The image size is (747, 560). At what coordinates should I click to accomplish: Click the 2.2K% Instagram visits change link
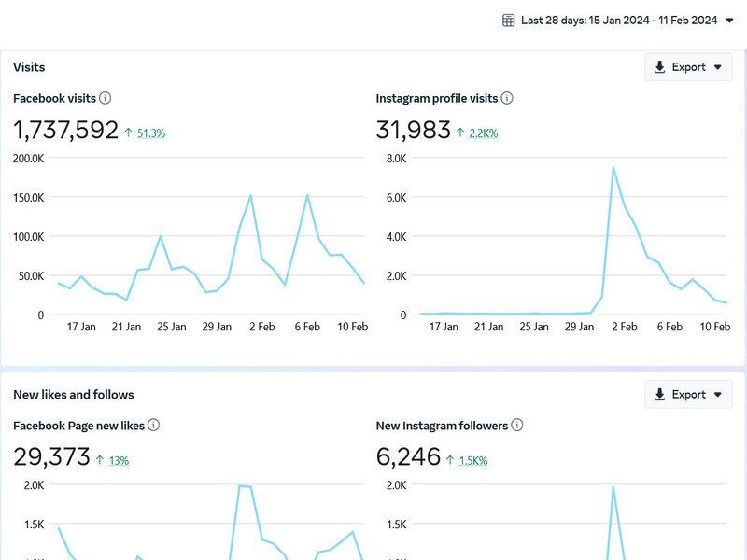pos(483,133)
